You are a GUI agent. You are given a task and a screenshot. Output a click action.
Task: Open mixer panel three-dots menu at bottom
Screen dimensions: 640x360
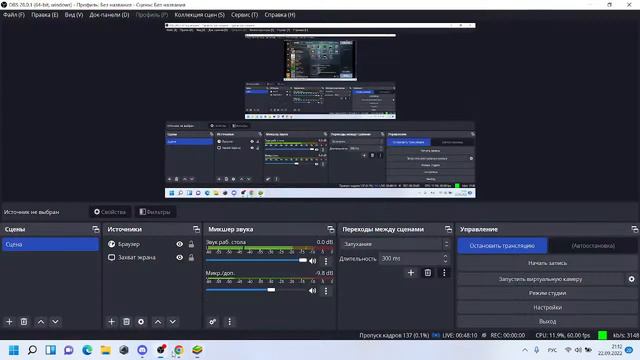point(229,322)
